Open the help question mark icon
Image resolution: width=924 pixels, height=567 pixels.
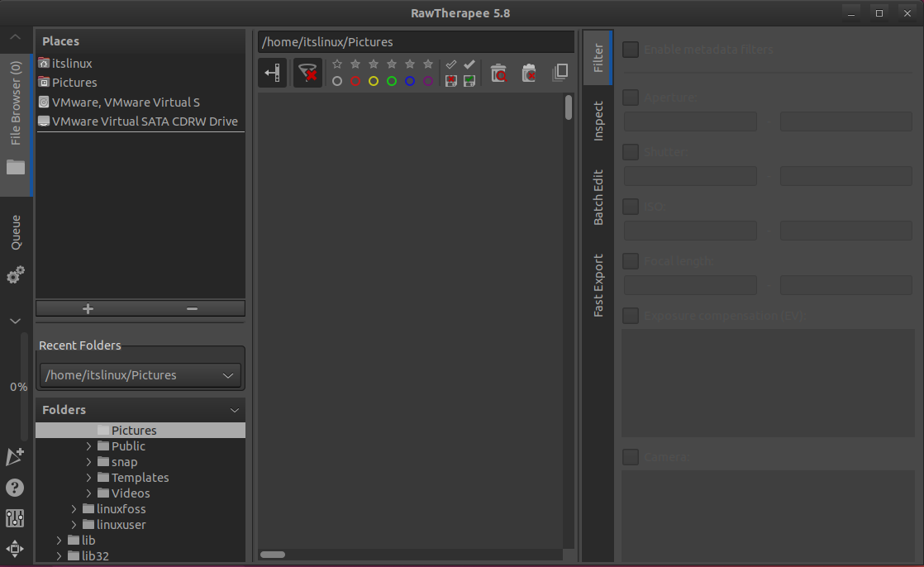coord(16,488)
